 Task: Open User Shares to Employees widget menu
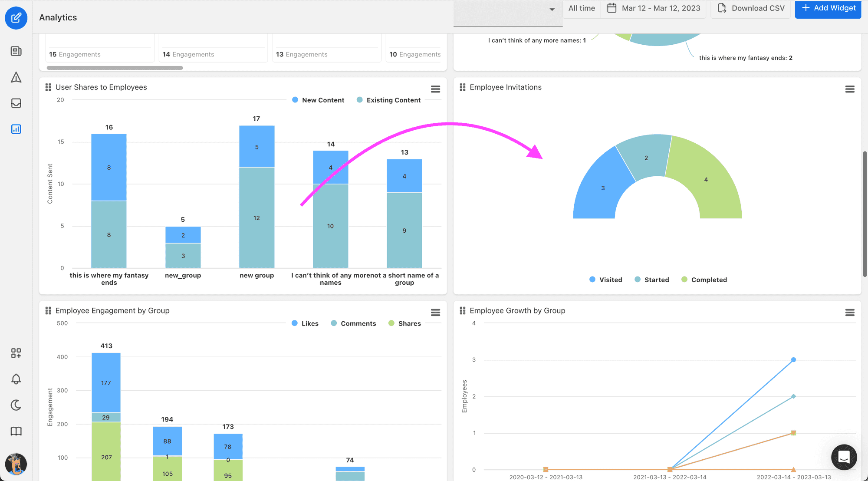(x=435, y=89)
